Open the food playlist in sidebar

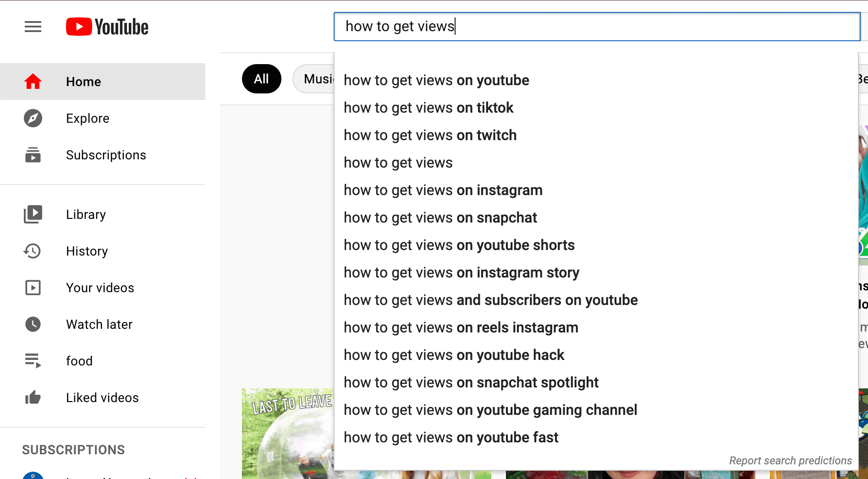tap(79, 361)
